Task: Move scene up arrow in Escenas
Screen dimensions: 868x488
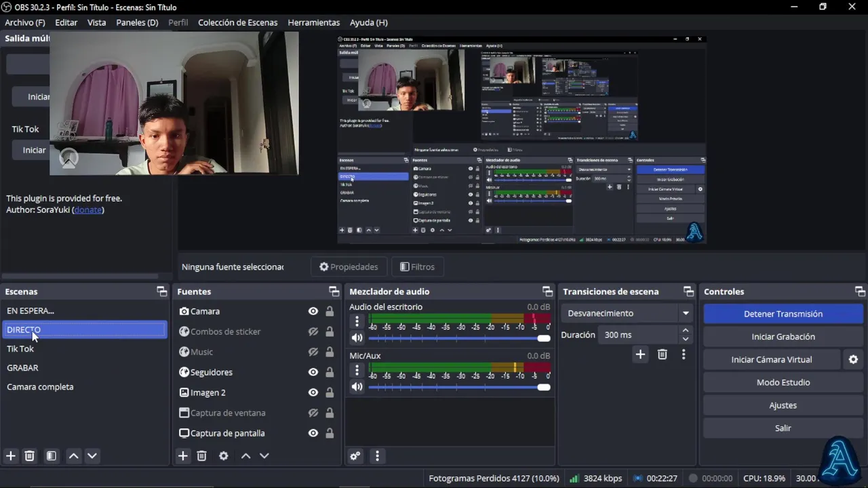Action: point(73,456)
